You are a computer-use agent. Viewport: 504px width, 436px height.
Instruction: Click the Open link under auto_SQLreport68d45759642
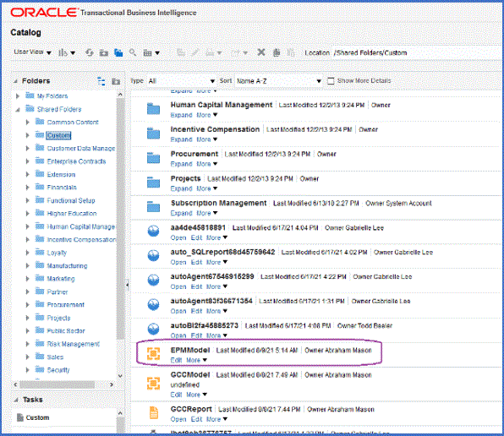(178, 262)
